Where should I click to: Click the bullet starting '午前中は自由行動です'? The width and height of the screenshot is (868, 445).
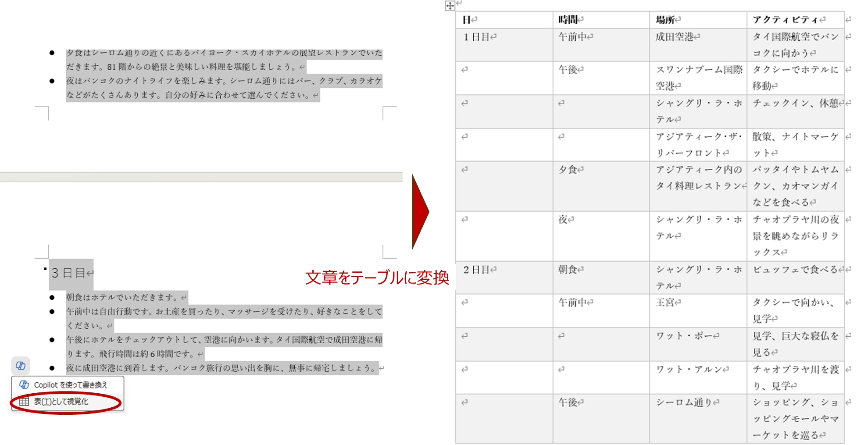click(x=224, y=318)
